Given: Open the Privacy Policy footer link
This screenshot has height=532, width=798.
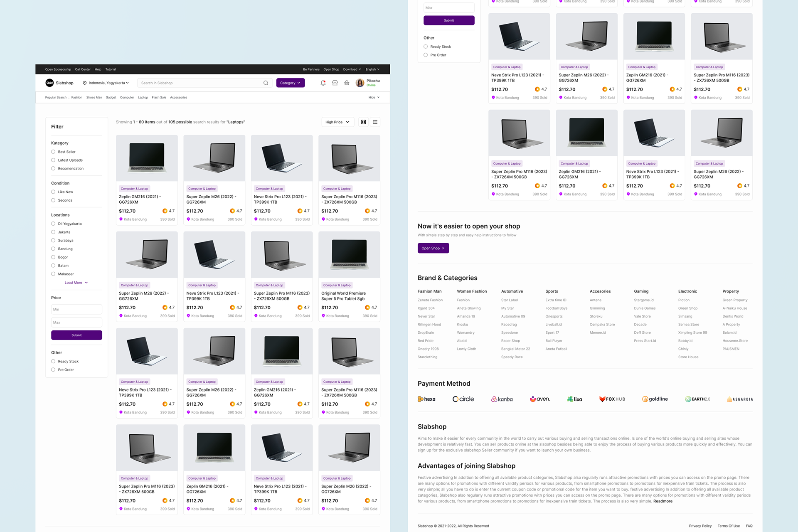Looking at the screenshot, I should coord(700,526).
